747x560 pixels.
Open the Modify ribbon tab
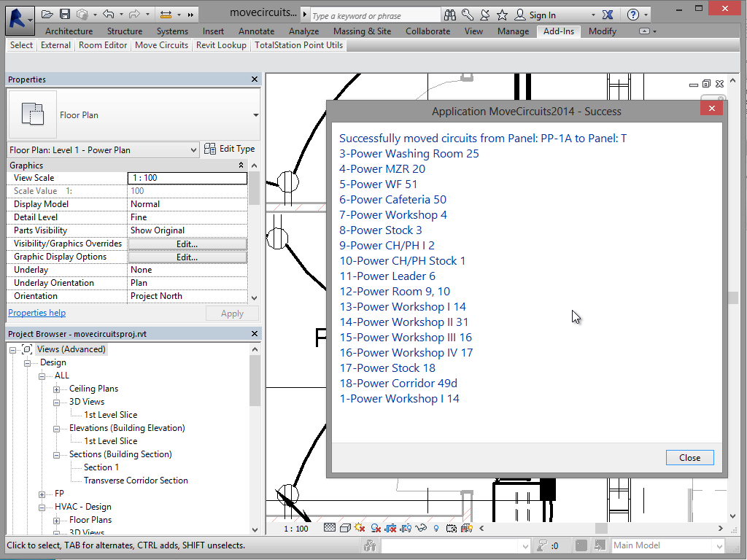coord(602,31)
